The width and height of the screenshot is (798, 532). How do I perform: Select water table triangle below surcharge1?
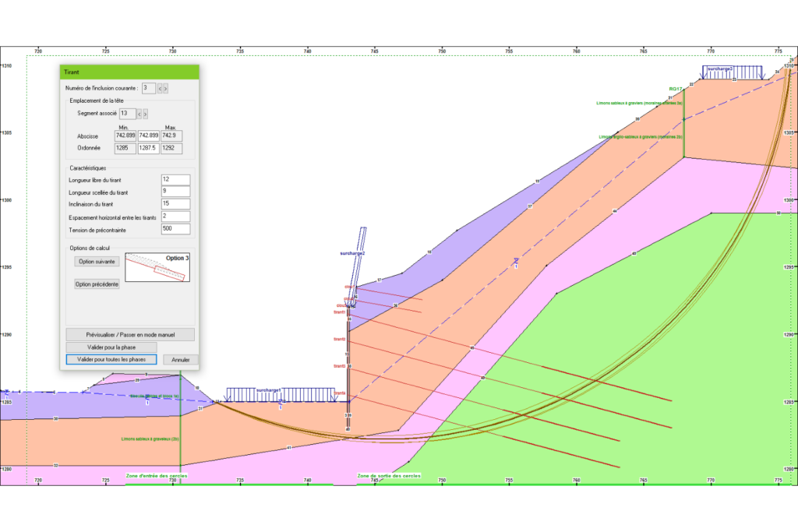pos(281,403)
